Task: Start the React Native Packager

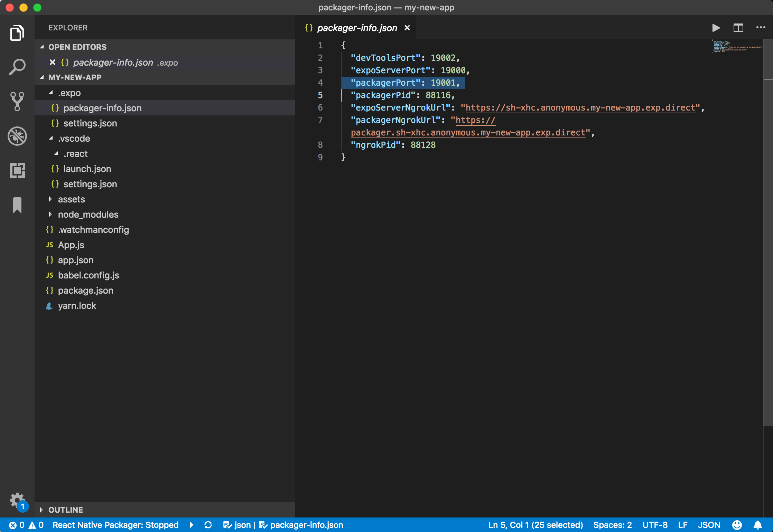Action: [192, 525]
